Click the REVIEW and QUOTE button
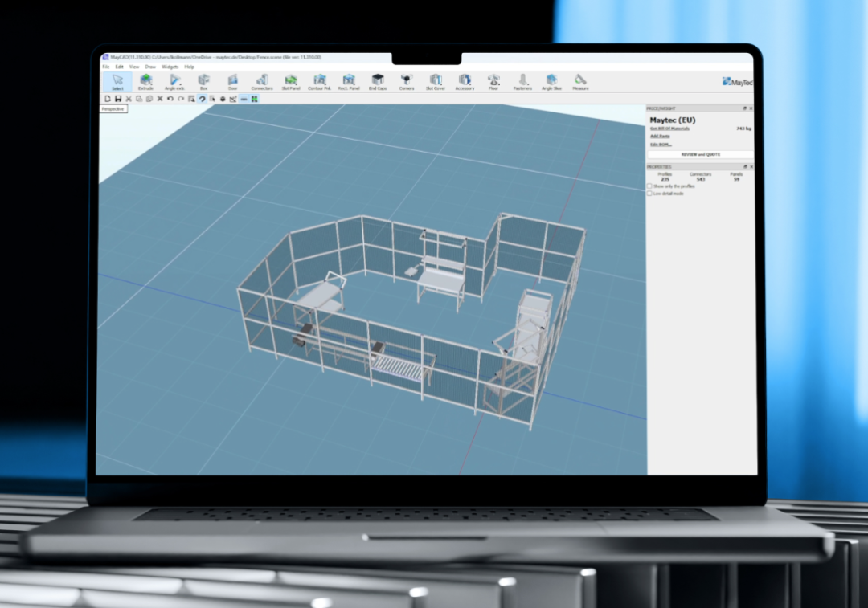 click(701, 154)
